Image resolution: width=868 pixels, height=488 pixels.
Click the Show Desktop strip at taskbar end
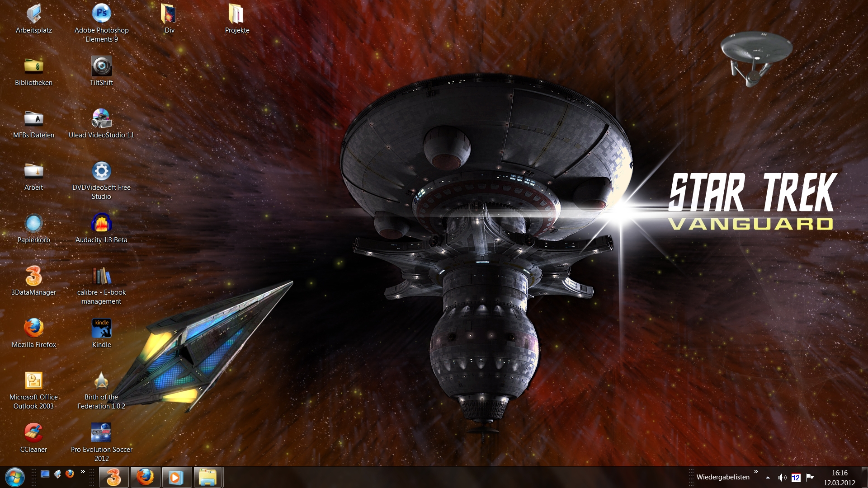pos(865,478)
